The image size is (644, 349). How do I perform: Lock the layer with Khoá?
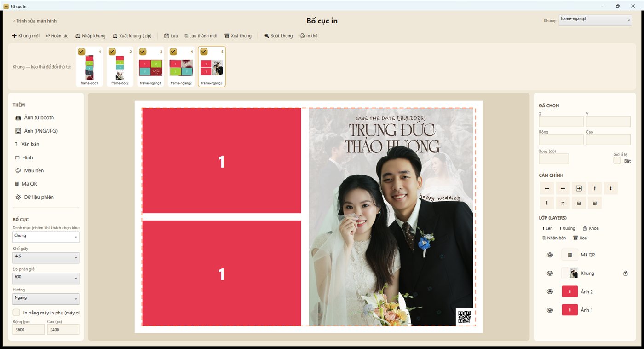coord(591,228)
